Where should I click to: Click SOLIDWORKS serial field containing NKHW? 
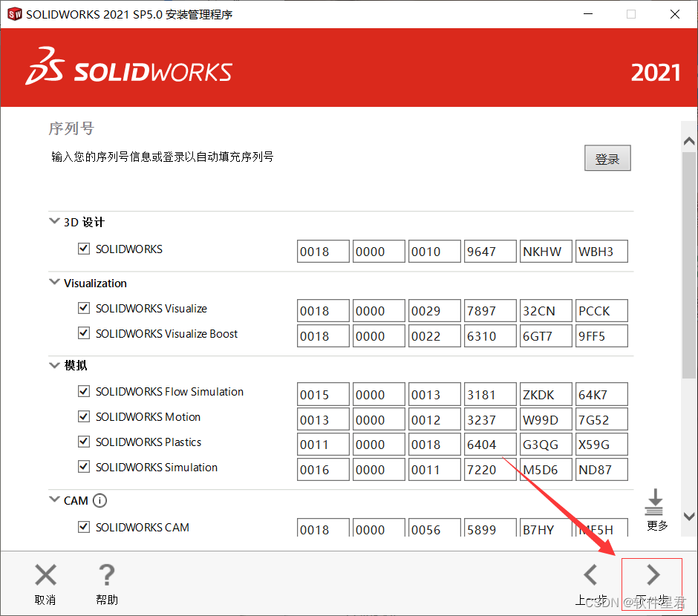click(x=546, y=252)
